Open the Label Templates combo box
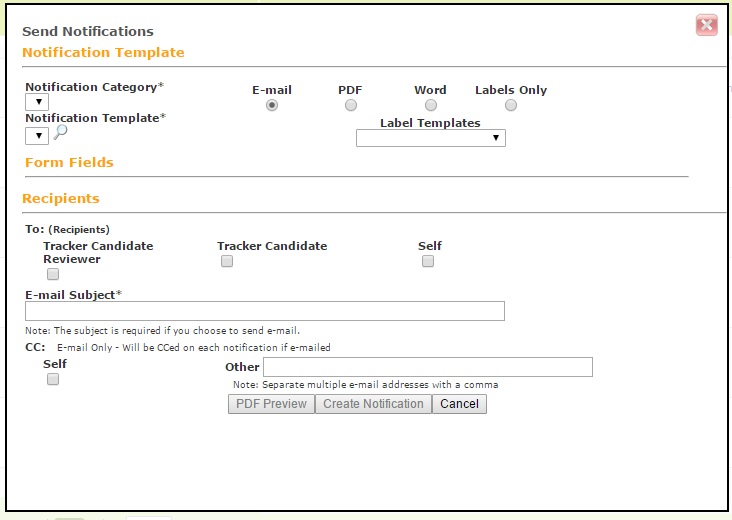The width and height of the screenshot is (732, 520). point(430,138)
